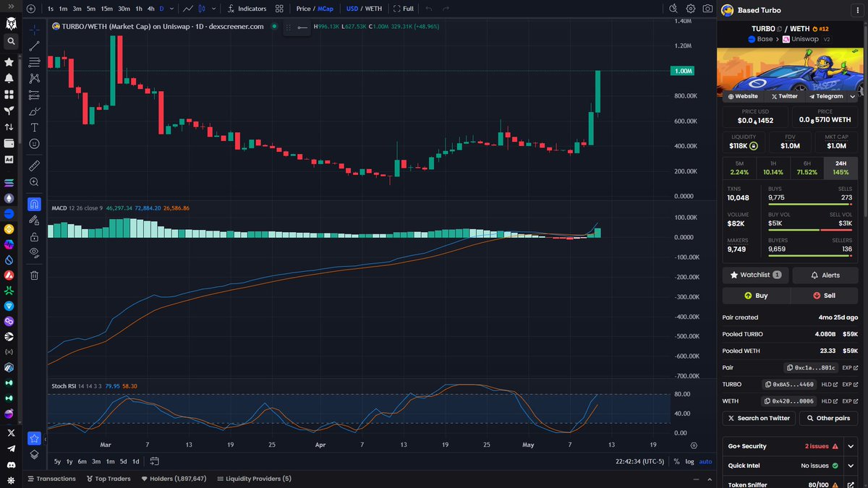Viewport: 868px width, 488px height.
Task: Select the 1s timeframe
Action: pos(50,9)
